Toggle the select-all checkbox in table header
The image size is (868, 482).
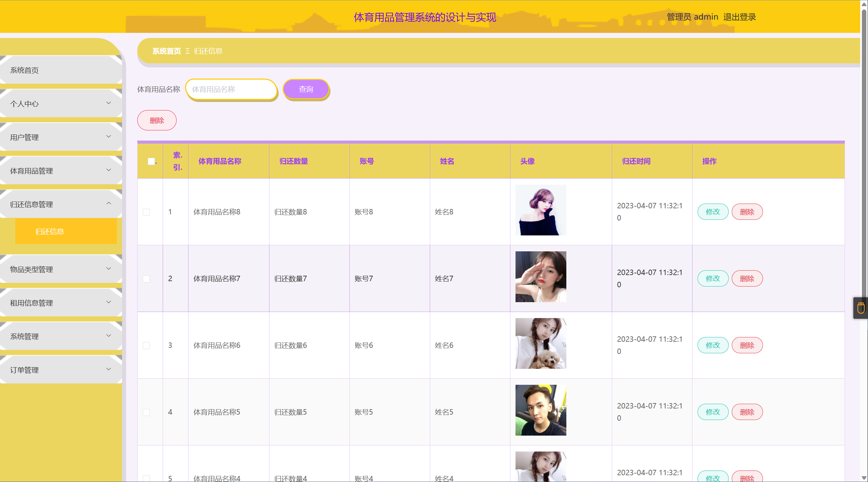click(151, 161)
